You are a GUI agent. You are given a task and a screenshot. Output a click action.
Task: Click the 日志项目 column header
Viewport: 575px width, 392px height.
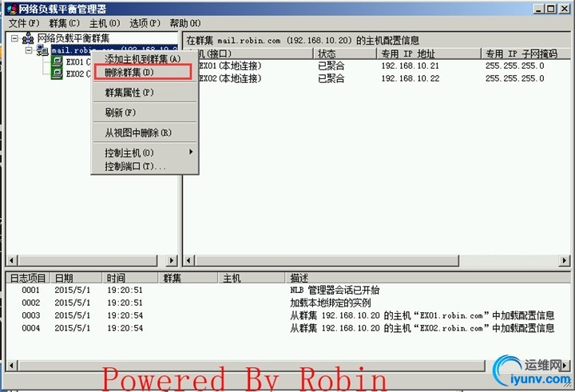[x=28, y=278]
